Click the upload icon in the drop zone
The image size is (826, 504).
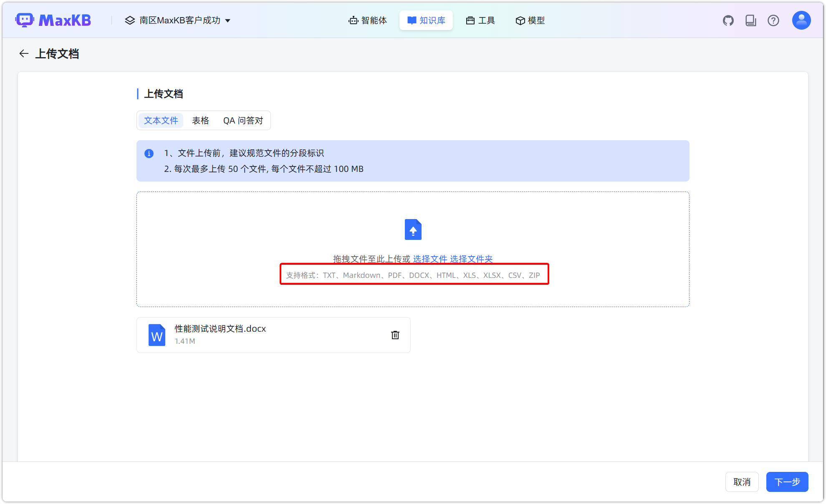point(413,229)
